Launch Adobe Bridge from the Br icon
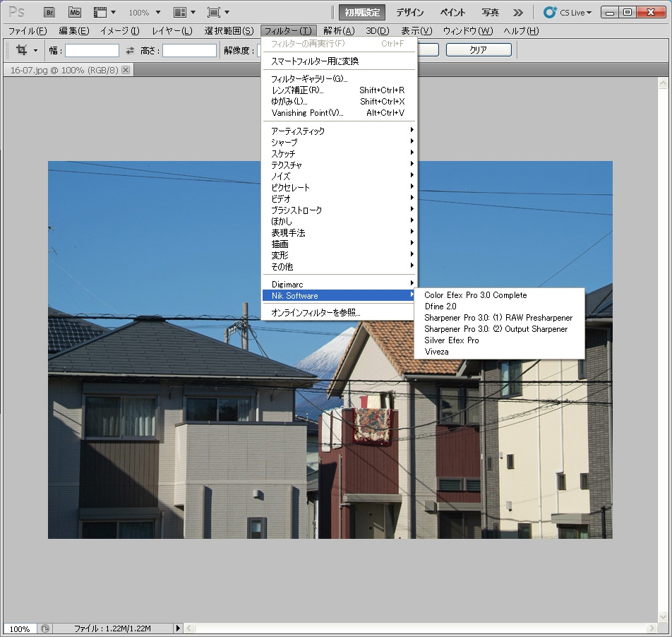 tap(49, 12)
